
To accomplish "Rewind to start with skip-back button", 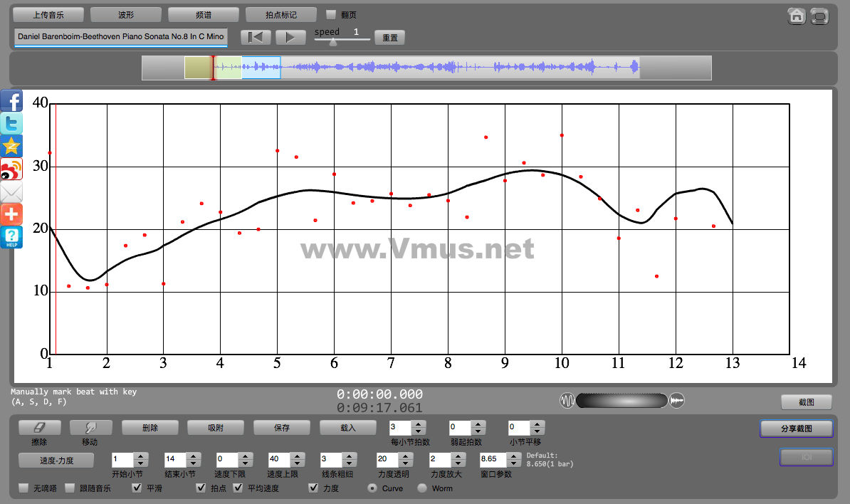I will click(x=255, y=37).
